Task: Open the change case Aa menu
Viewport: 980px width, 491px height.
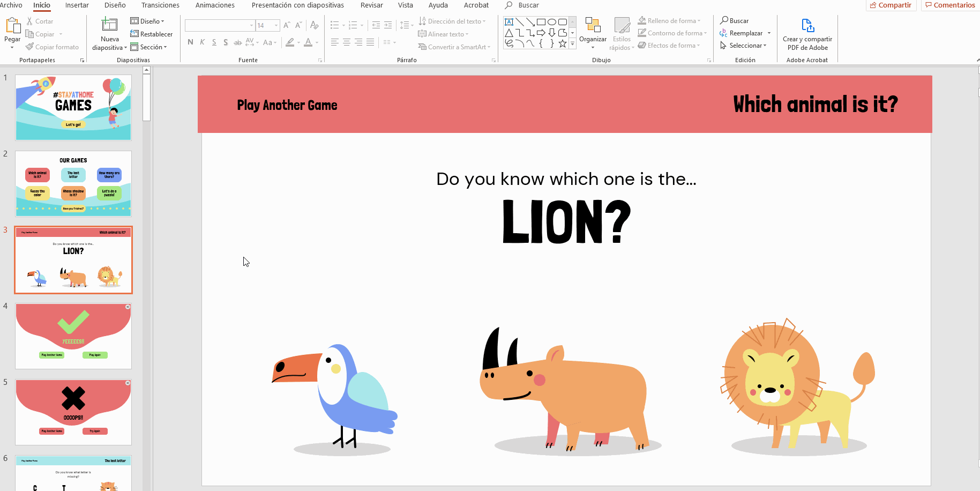Action: (x=270, y=42)
